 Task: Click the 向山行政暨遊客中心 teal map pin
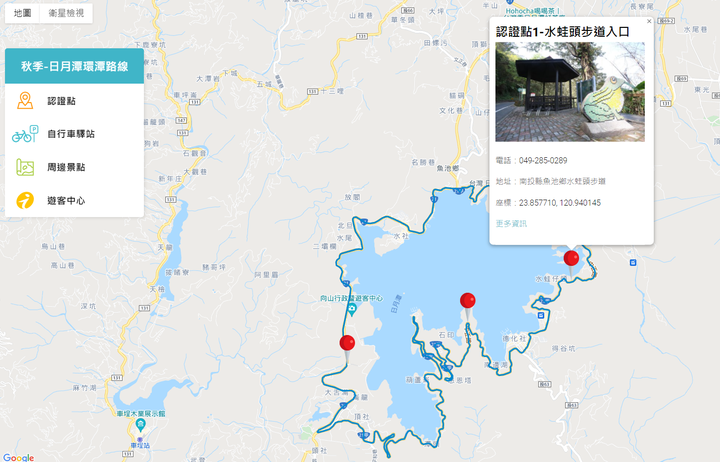[x=352, y=310]
